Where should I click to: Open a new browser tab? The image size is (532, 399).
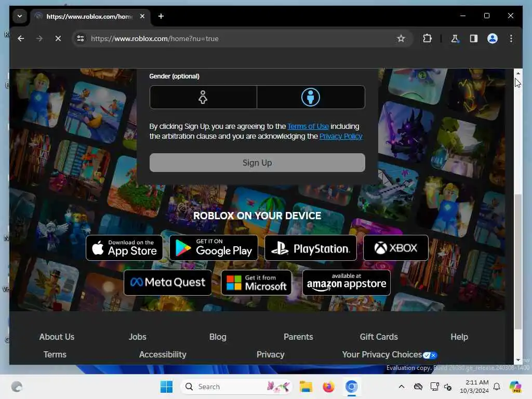click(161, 16)
